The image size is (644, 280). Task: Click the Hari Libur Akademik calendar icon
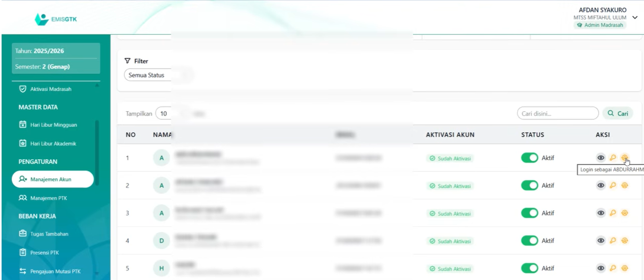(x=22, y=143)
